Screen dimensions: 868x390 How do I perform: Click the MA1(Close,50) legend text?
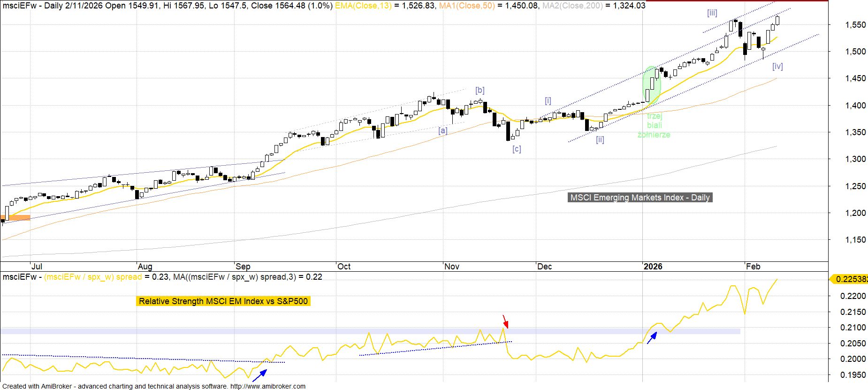(x=466, y=6)
